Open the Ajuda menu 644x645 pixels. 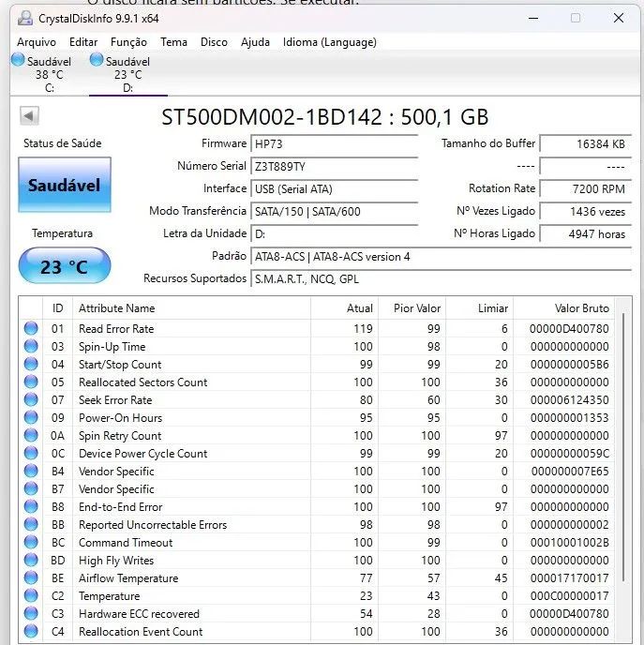tap(255, 42)
